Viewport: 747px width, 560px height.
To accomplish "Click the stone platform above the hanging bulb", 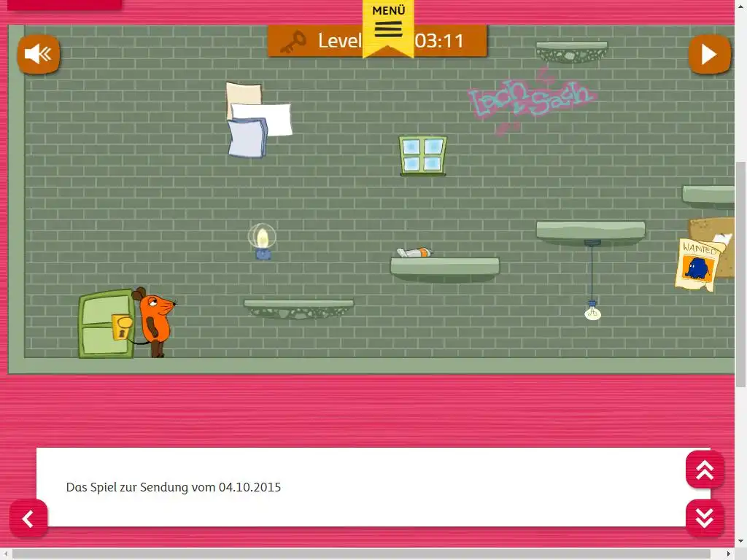I will [591, 233].
